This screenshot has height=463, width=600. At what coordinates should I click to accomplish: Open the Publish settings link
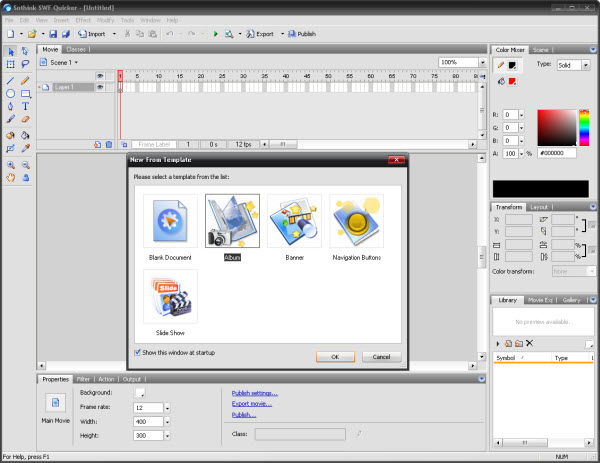(254, 393)
